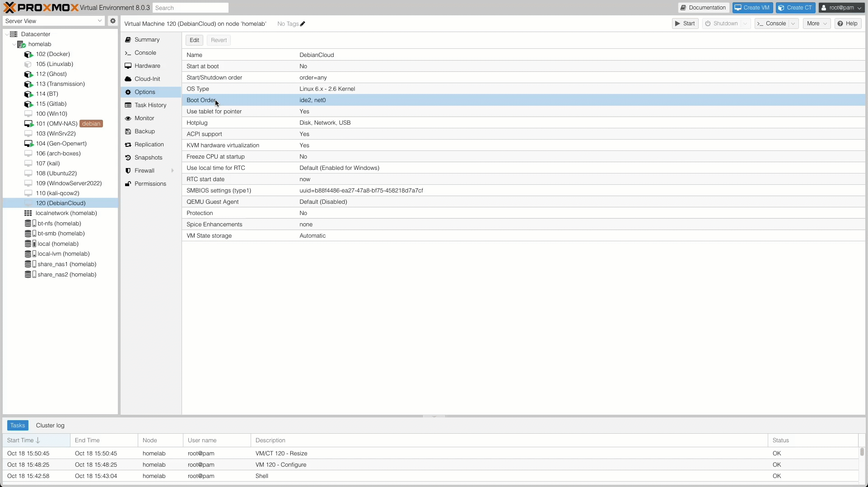Select the Datacenter server icon
The width and height of the screenshot is (868, 487).
pos(14,34)
